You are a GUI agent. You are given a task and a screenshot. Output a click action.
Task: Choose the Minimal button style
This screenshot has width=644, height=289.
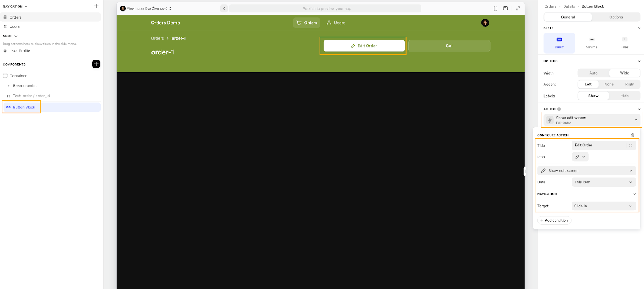592,43
